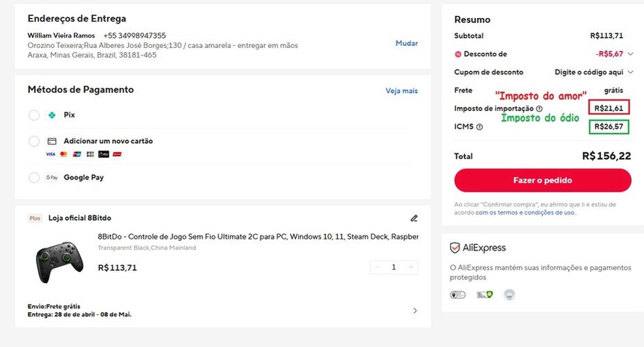This screenshot has width=644, height=347.
Task: Select the new card radio button
Action: [x=34, y=142]
